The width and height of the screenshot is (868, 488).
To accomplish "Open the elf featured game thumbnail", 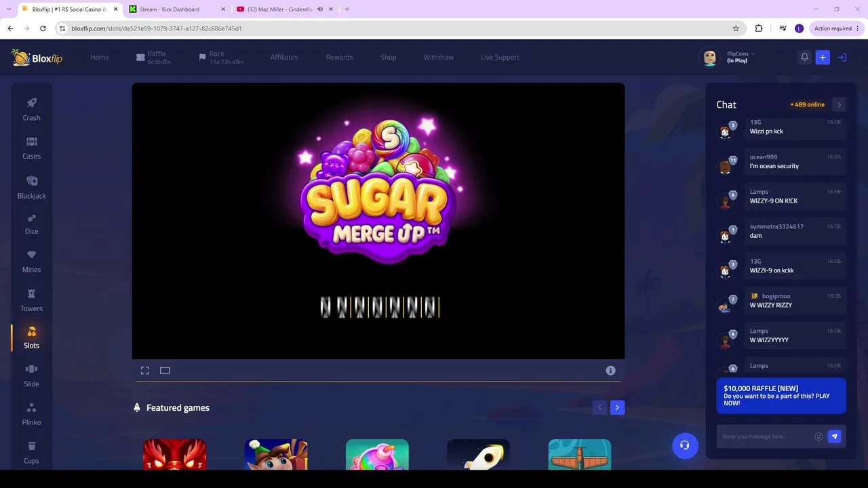I will click(x=276, y=454).
